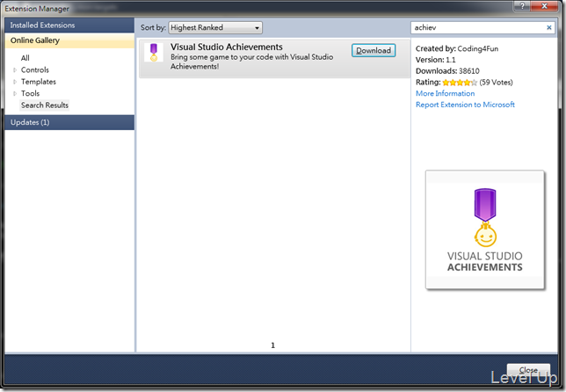Image resolution: width=566 pixels, height=392 pixels.
Task: Select the Controls category
Action: pos(34,70)
